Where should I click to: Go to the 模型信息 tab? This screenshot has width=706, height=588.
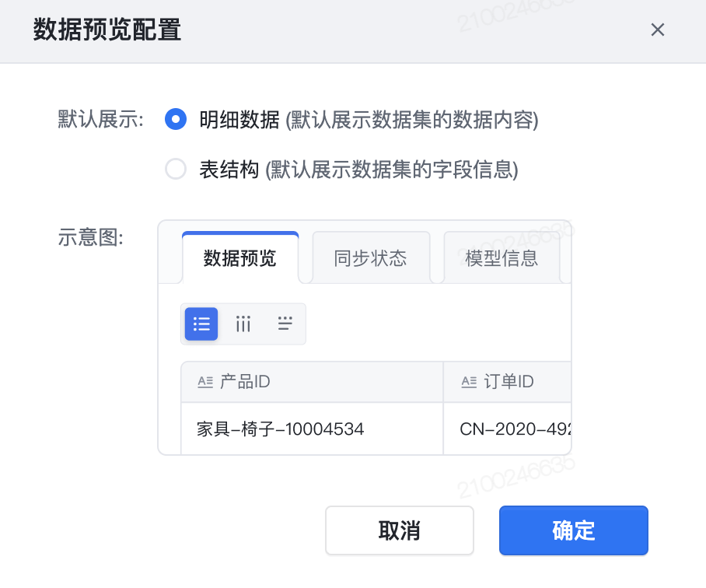[x=502, y=258]
